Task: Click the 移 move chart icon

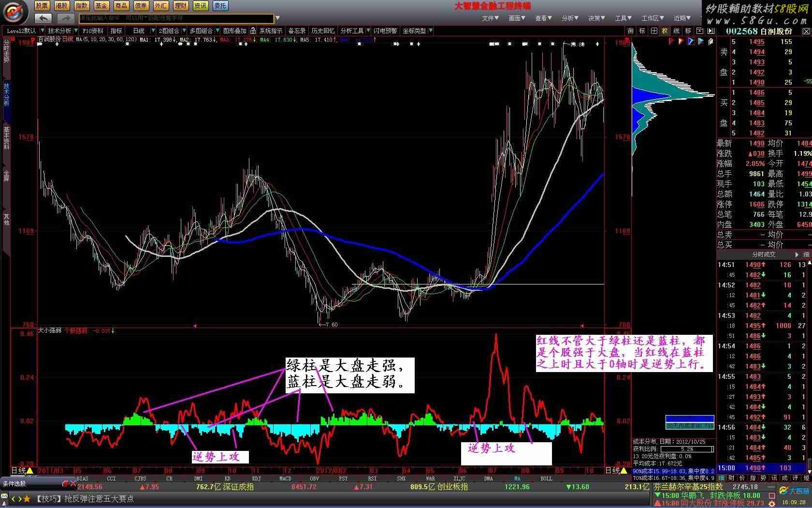Action: (x=688, y=30)
